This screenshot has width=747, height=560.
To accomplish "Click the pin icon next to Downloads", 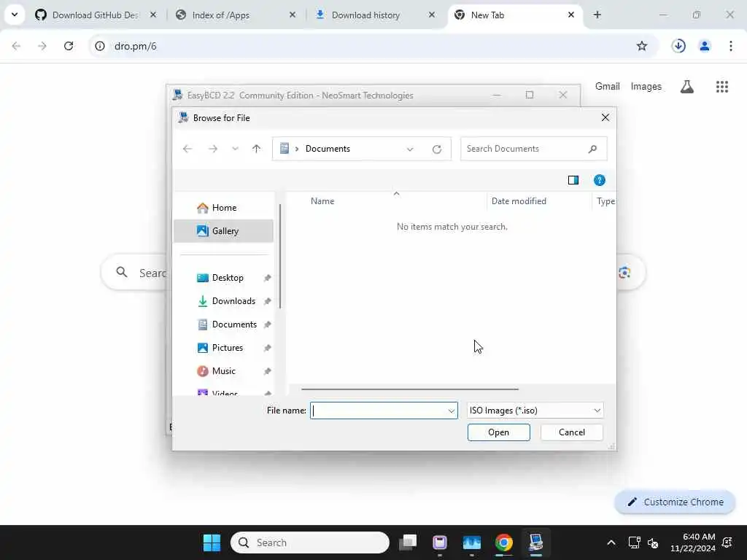I will [x=267, y=301].
